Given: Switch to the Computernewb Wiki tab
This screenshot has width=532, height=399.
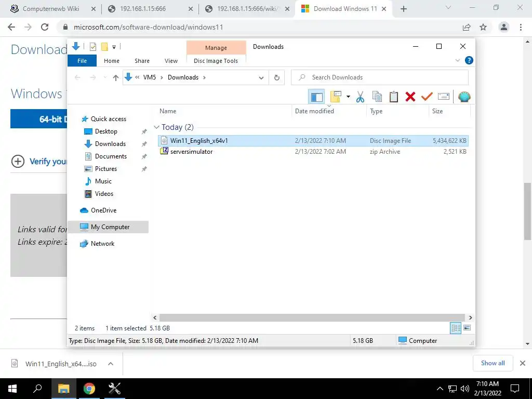Looking at the screenshot, I should [x=50, y=9].
